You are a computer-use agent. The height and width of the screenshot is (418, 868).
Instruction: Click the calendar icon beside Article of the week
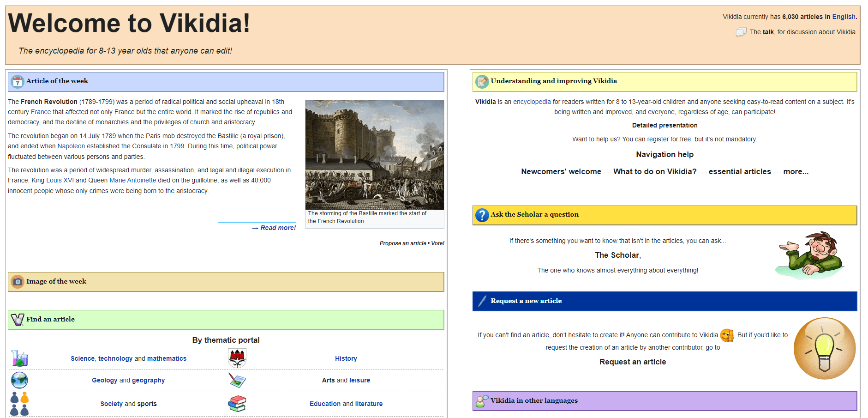pyautogui.click(x=18, y=82)
